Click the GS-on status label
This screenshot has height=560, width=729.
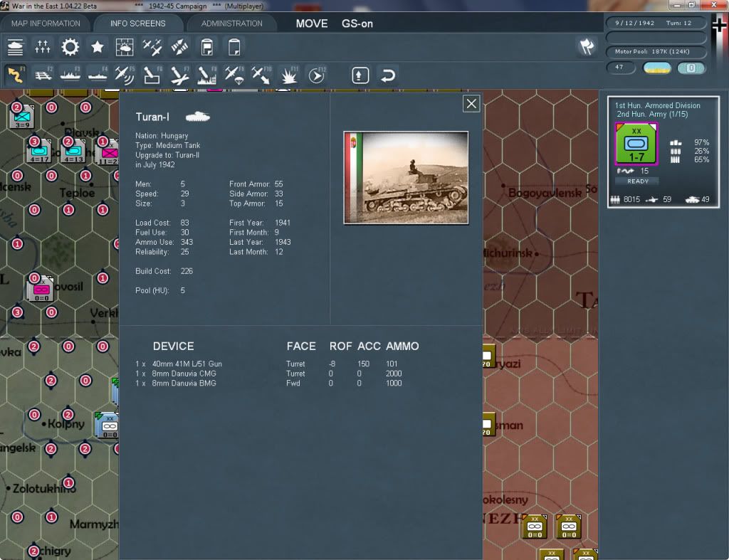(357, 23)
